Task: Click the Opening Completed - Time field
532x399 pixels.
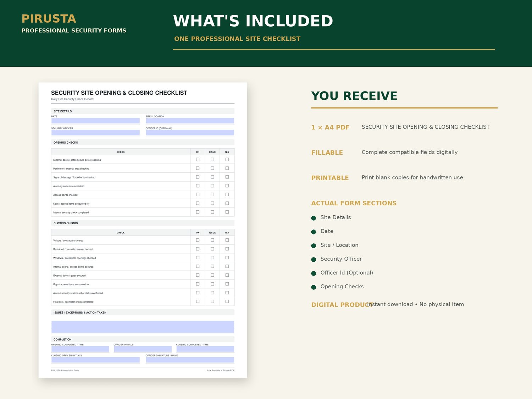Action: click(80, 349)
